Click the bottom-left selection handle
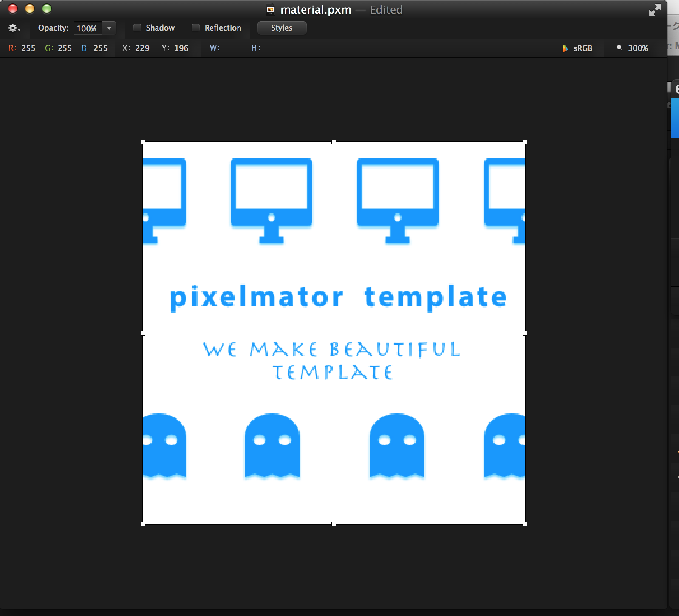Viewport: 679px width, 616px height. tap(143, 524)
